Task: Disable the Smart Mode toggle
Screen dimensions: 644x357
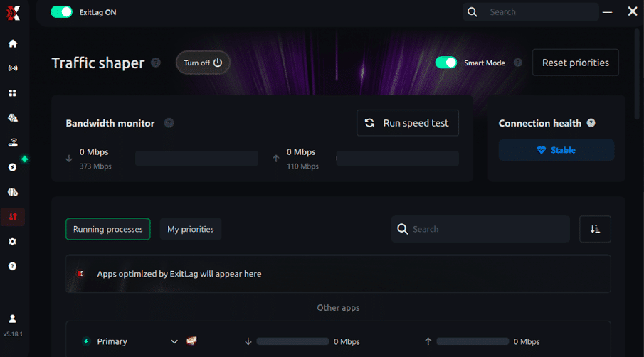Action: click(x=446, y=63)
